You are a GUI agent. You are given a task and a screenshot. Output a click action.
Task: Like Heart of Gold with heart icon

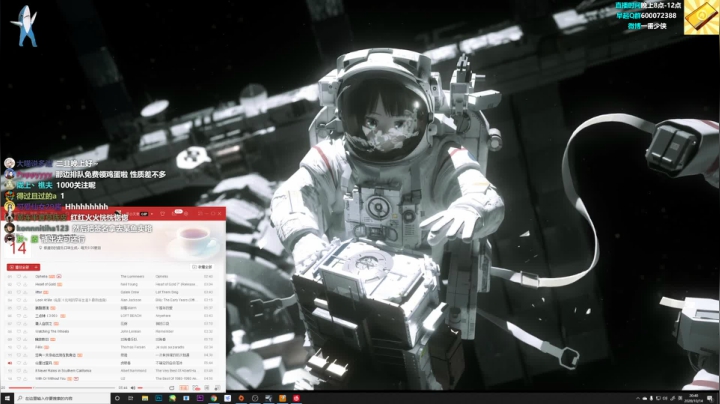19,284
